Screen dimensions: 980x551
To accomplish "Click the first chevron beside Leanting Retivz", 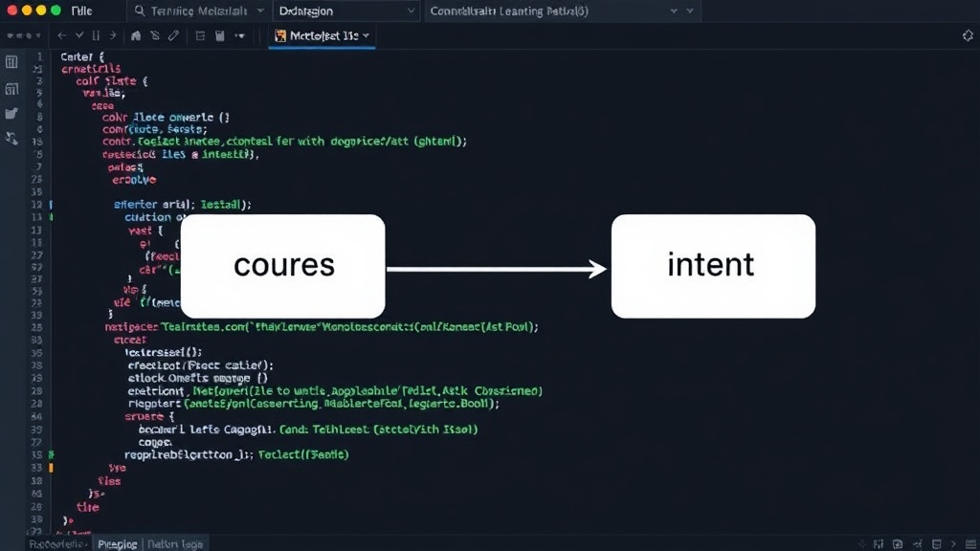I will point(674,11).
